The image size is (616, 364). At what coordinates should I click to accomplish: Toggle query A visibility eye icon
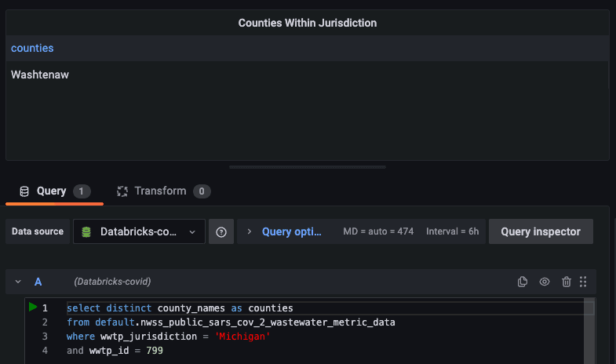coord(544,282)
